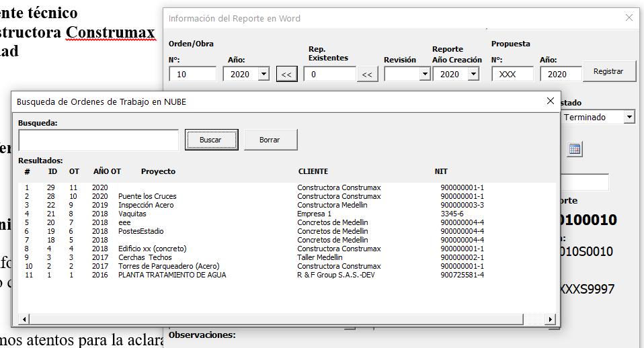Open the Revisión dropdown list
Image resolution: width=644 pixels, height=348 pixels.
point(424,75)
